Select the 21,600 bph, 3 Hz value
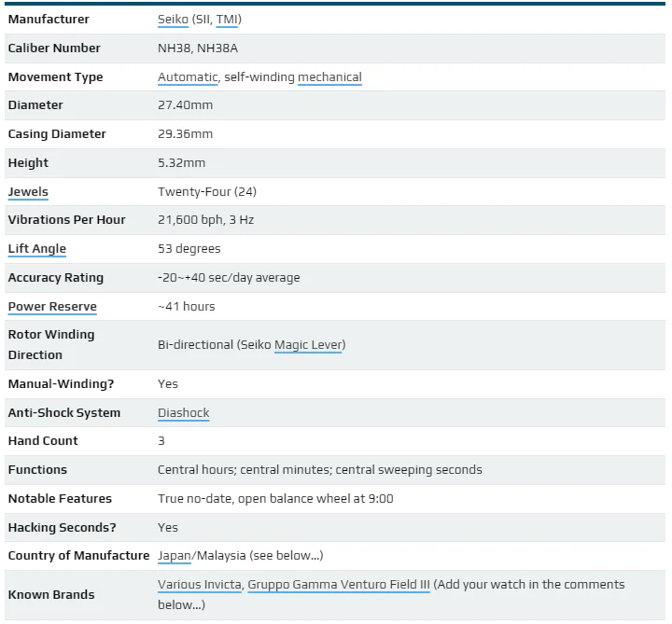The width and height of the screenshot is (672, 624). click(205, 220)
